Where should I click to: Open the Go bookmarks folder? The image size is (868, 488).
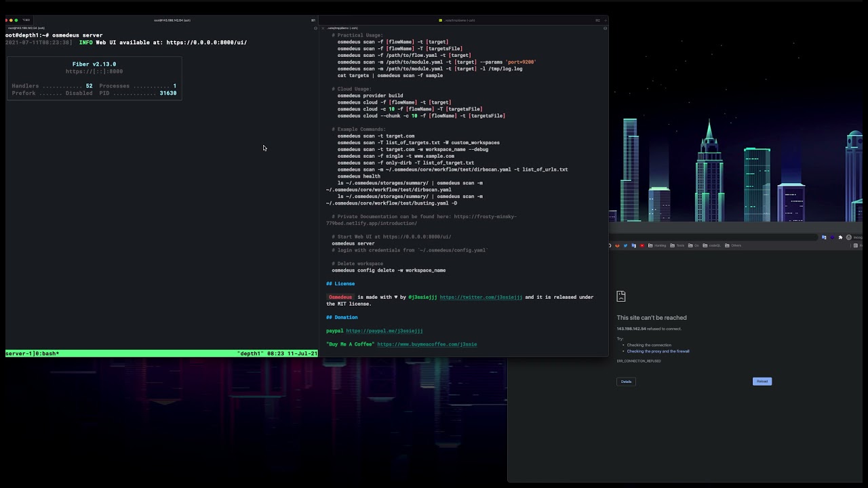coord(693,245)
